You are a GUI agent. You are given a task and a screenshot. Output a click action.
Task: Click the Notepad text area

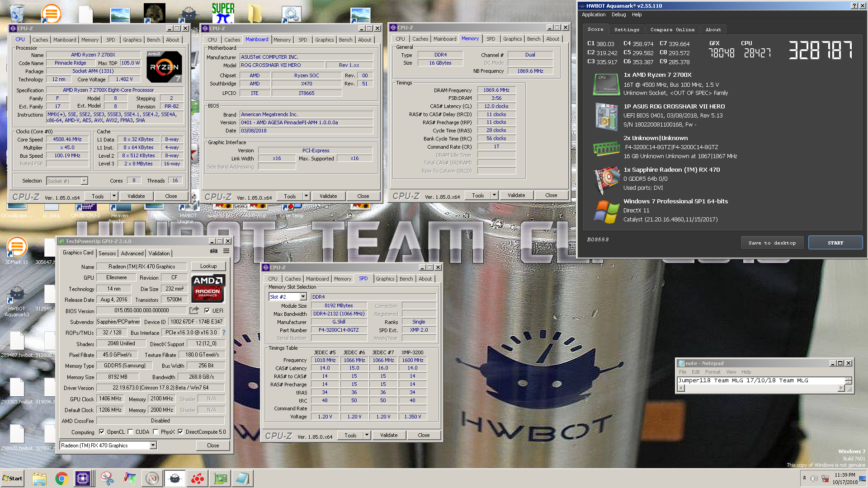coord(762,380)
